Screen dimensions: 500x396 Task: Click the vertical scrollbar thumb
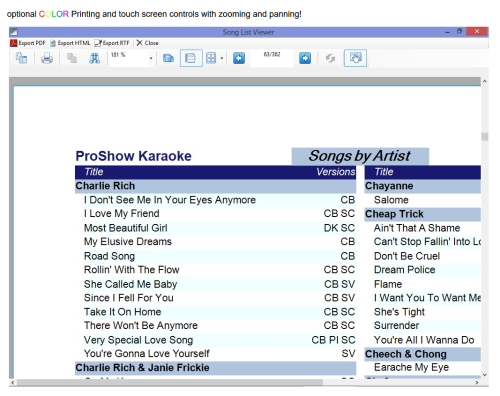click(485, 137)
